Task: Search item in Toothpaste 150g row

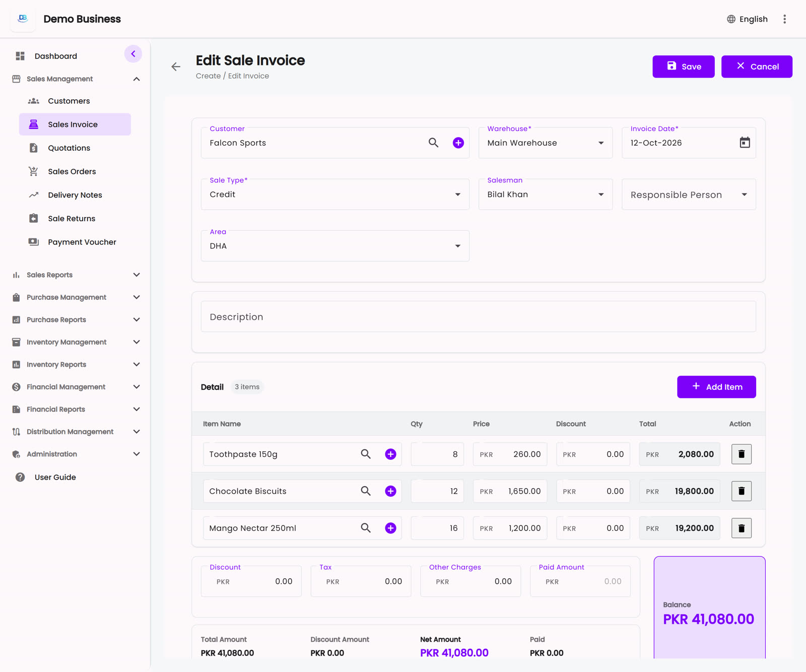Action: pyautogui.click(x=366, y=454)
